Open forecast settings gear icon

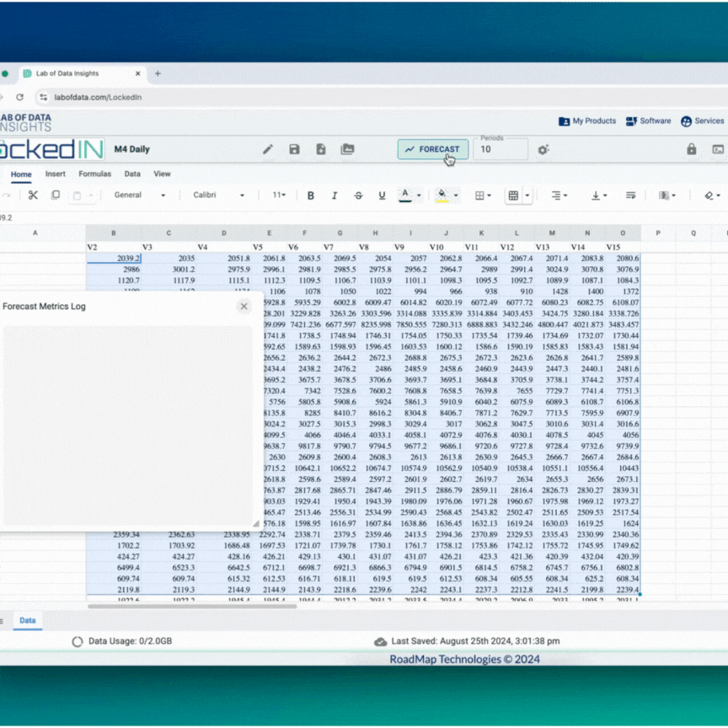pos(543,149)
